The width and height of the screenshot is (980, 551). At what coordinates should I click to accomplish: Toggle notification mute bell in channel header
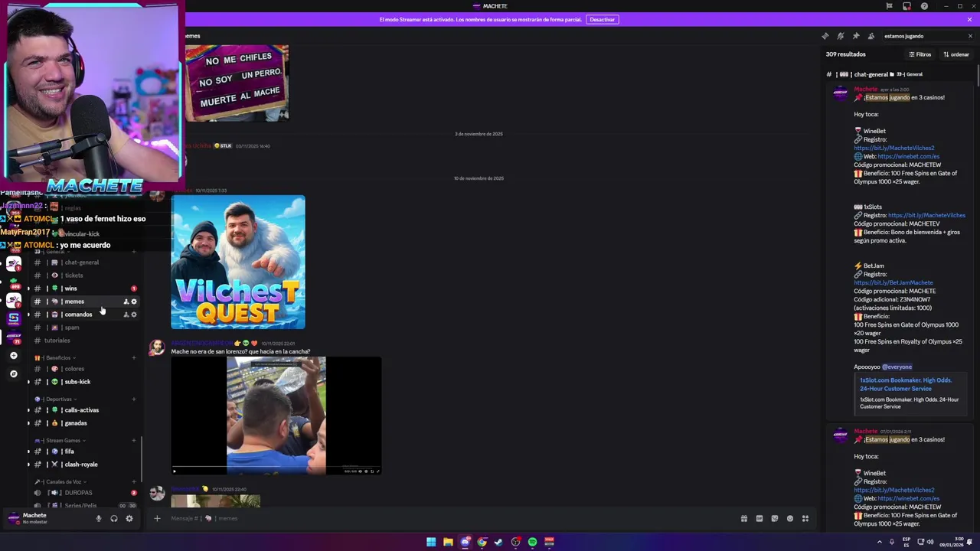(840, 36)
